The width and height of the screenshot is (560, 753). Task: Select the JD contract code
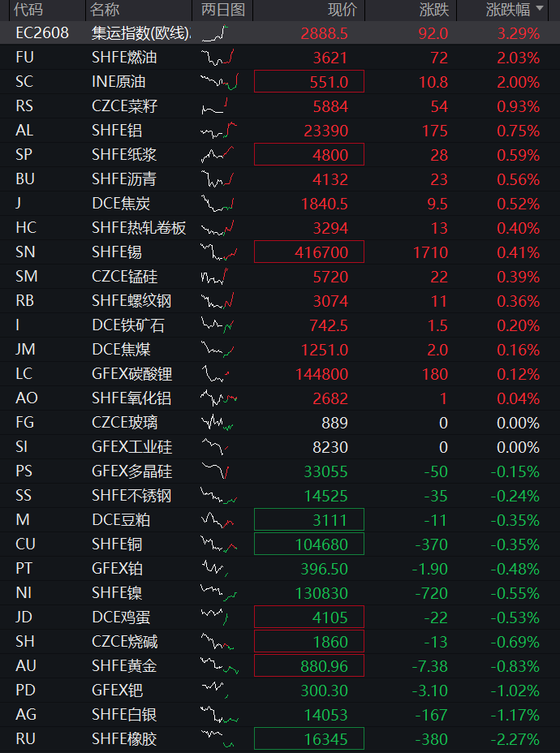[24, 617]
